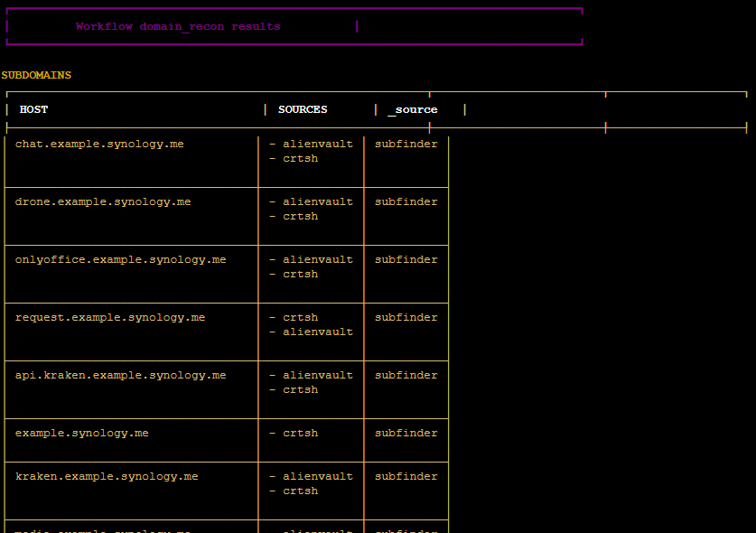Click crtsh in the bare example.synology.me row
The height and width of the screenshot is (533, 756).
301,433
